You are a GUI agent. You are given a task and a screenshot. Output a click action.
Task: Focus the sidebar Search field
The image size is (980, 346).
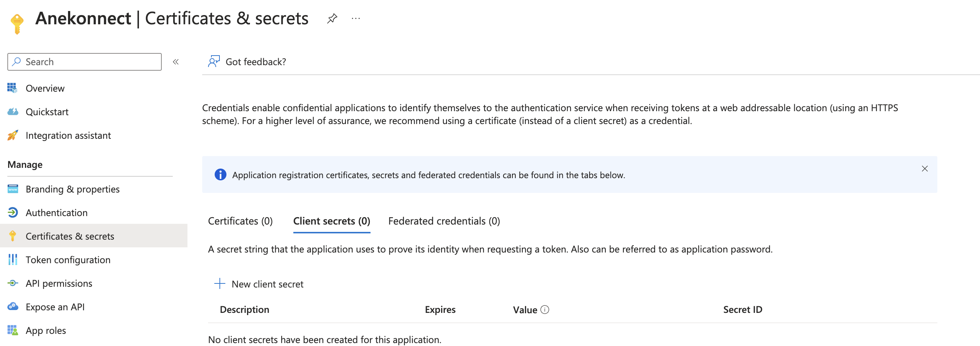pyautogui.click(x=85, y=62)
